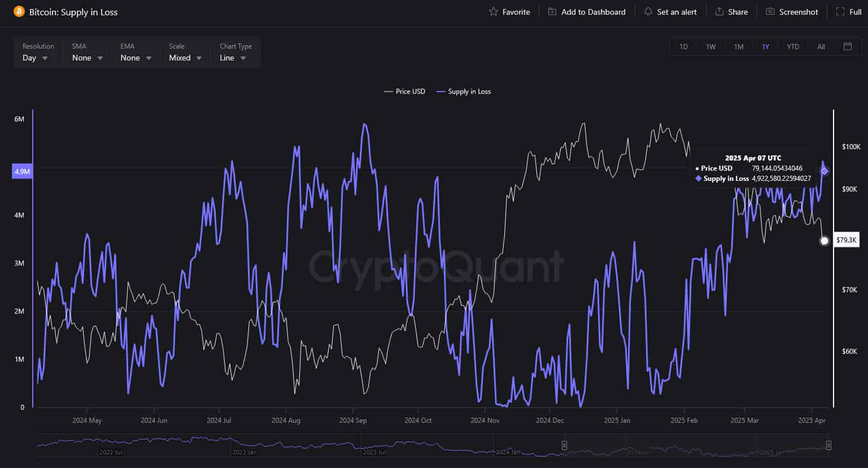868x468 pixels.
Task: Open Full screen view icon
Action: (x=840, y=12)
